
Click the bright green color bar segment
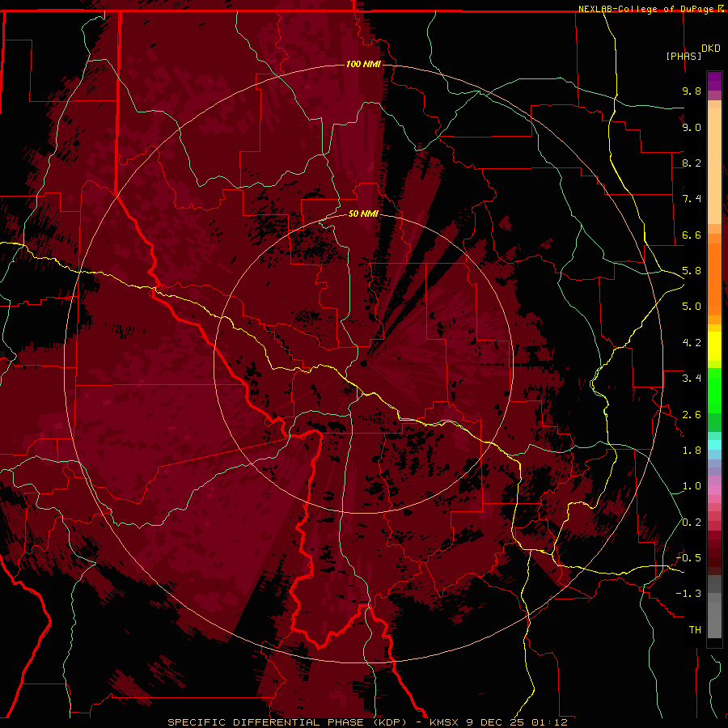pyautogui.click(x=714, y=390)
